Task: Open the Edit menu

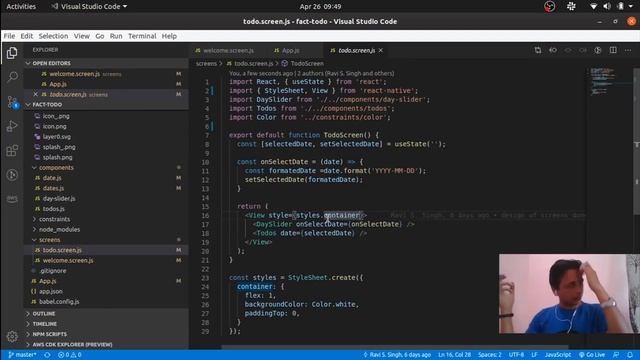Action: tap(27, 36)
